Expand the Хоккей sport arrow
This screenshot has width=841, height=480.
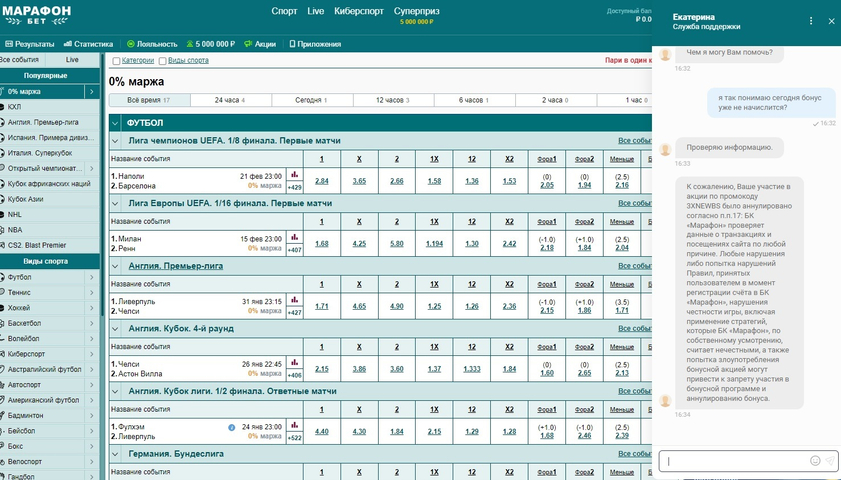[92, 308]
